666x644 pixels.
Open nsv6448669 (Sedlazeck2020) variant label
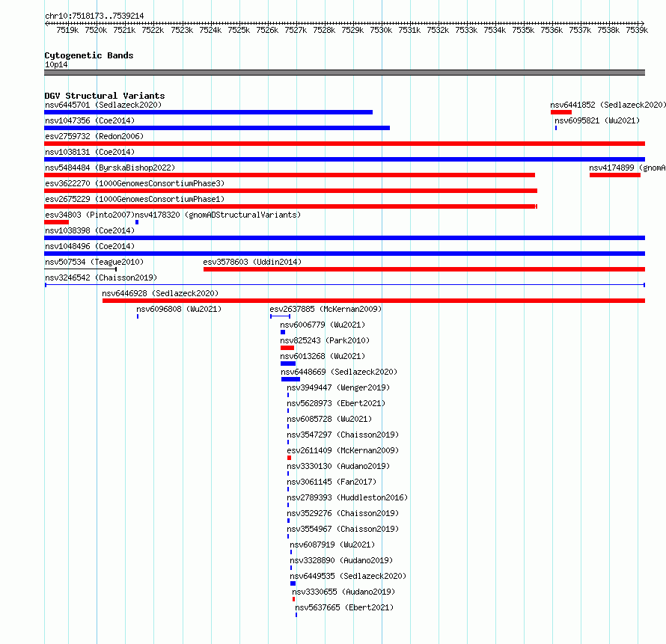coord(339,372)
